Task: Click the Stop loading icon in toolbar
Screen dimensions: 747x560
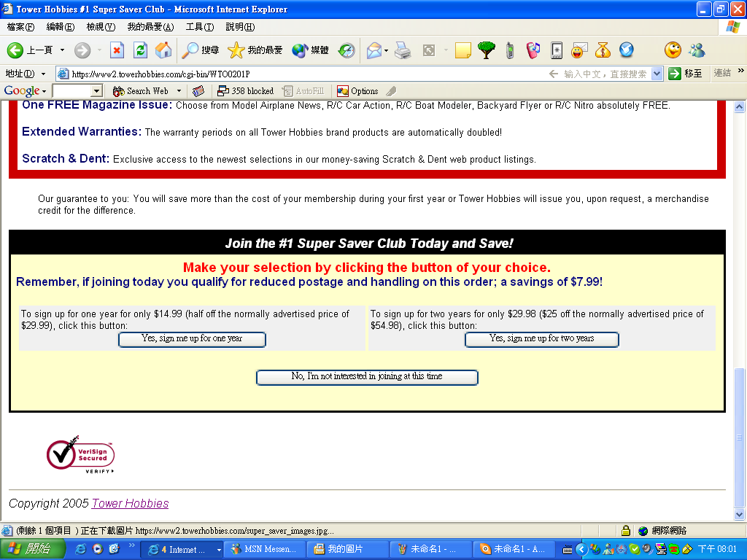Action: click(x=117, y=50)
